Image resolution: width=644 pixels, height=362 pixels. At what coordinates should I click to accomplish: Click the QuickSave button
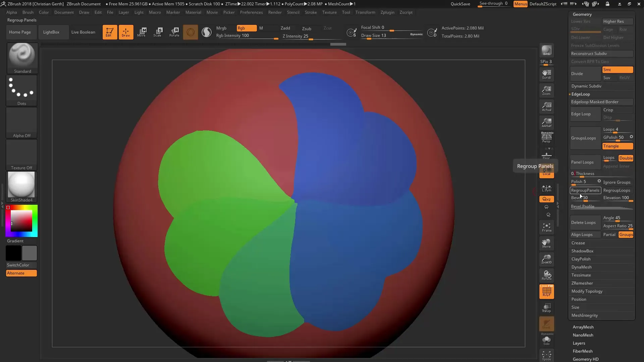click(x=460, y=4)
